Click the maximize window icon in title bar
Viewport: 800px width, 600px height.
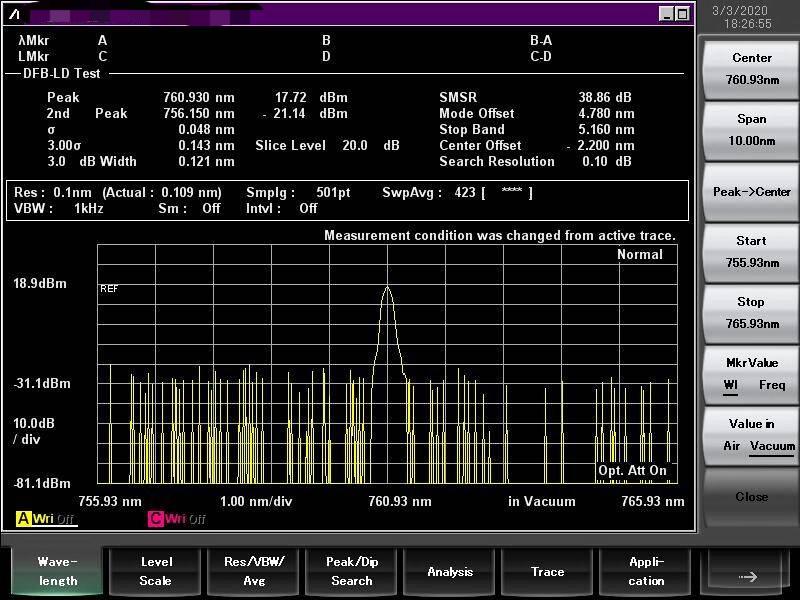[x=682, y=14]
